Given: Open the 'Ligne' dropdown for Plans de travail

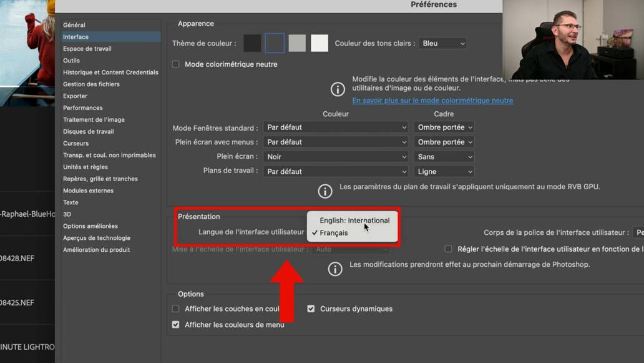Looking at the screenshot, I should [444, 171].
